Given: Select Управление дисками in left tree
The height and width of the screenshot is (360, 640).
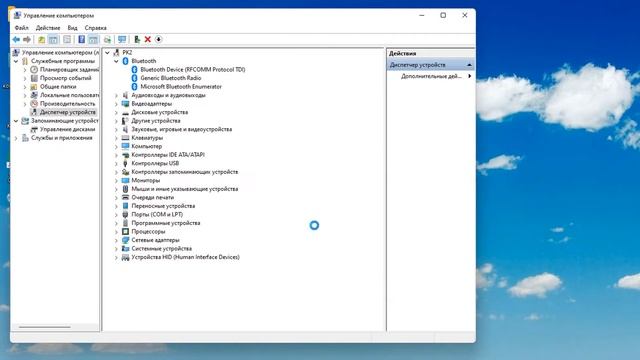Looking at the screenshot, I should click(67, 129).
